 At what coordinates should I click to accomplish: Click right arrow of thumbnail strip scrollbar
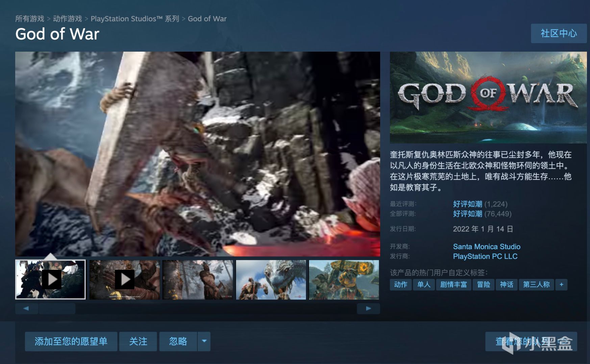[x=368, y=308]
